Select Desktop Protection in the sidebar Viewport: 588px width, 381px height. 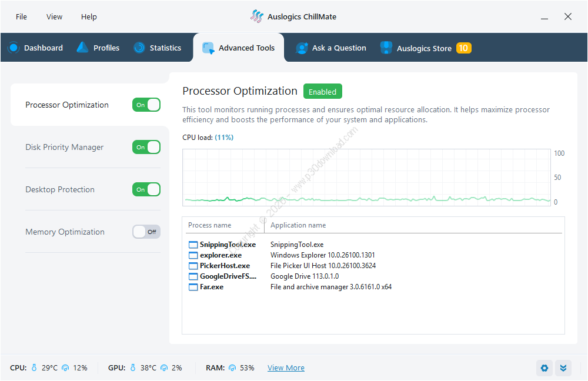pyautogui.click(x=59, y=189)
